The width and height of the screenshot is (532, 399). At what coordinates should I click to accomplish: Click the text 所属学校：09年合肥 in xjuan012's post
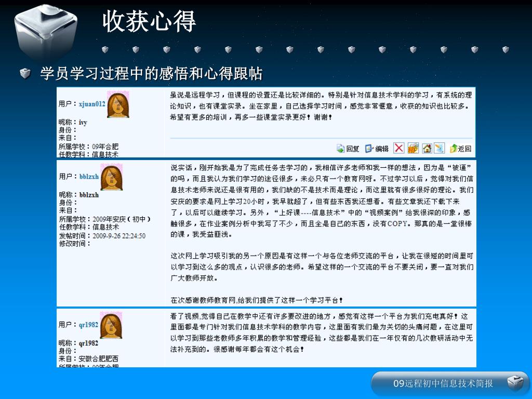88,147
